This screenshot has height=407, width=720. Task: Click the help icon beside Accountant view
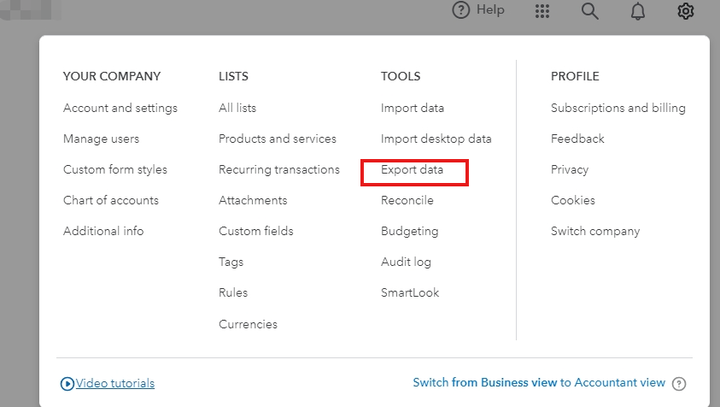click(679, 383)
